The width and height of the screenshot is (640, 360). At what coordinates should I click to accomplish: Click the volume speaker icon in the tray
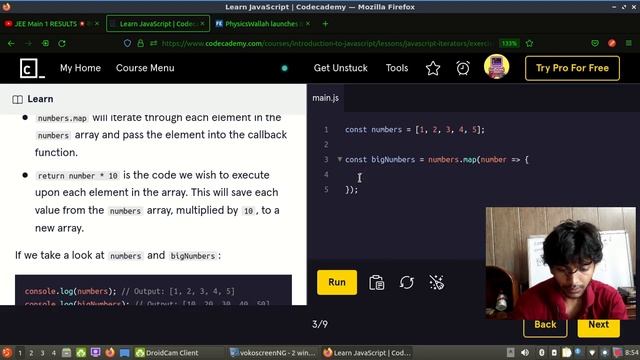(x=525, y=352)
